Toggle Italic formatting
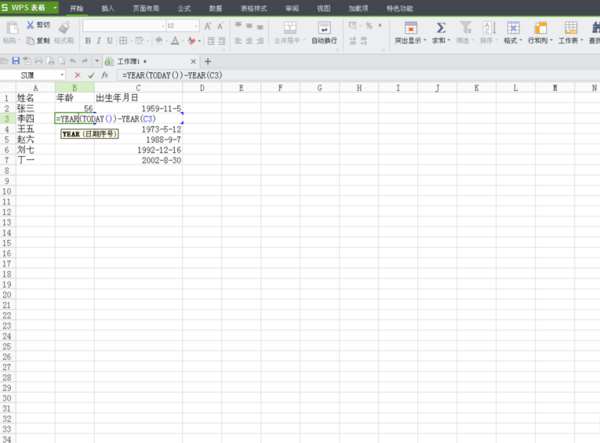Image resolution: width=600 pixels, height=443 pixels. pos(99,40)
